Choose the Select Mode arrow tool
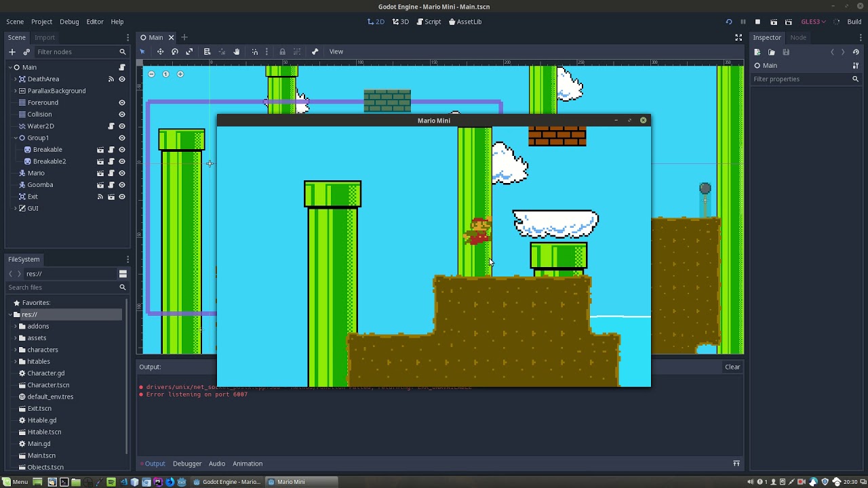868x488 pixels. click(x=142, y=52)
